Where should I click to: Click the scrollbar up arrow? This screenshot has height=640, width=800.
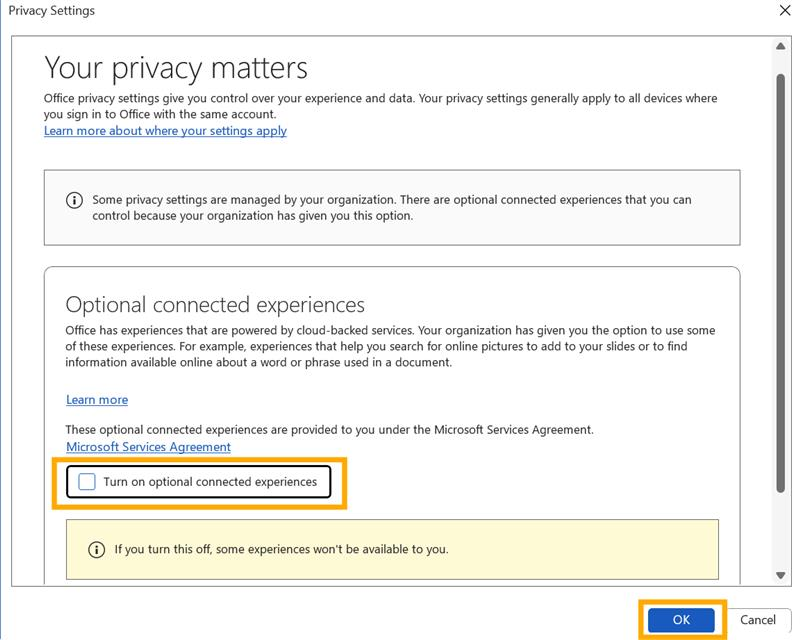pos(781,46)
